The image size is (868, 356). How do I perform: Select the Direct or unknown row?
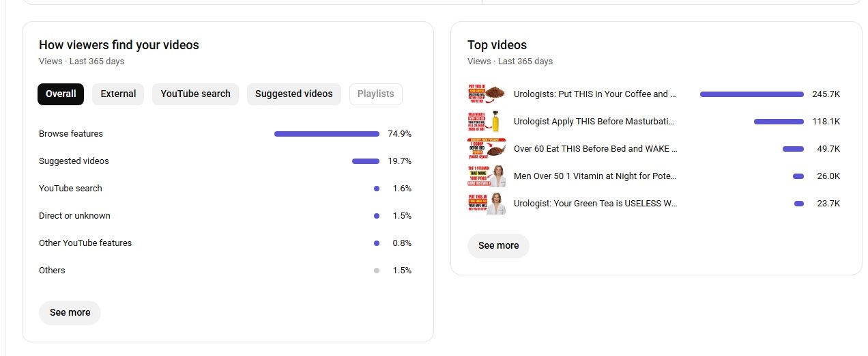coord(74,216)
